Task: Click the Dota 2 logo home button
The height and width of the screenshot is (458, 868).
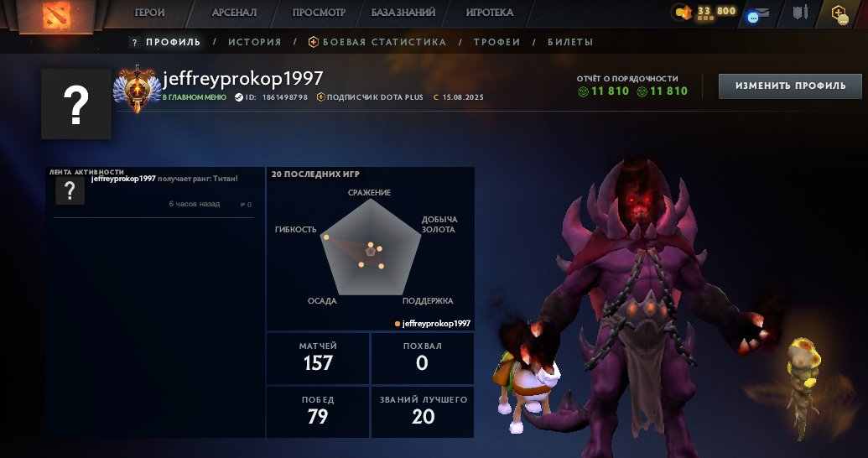Action: coord(56,15)
